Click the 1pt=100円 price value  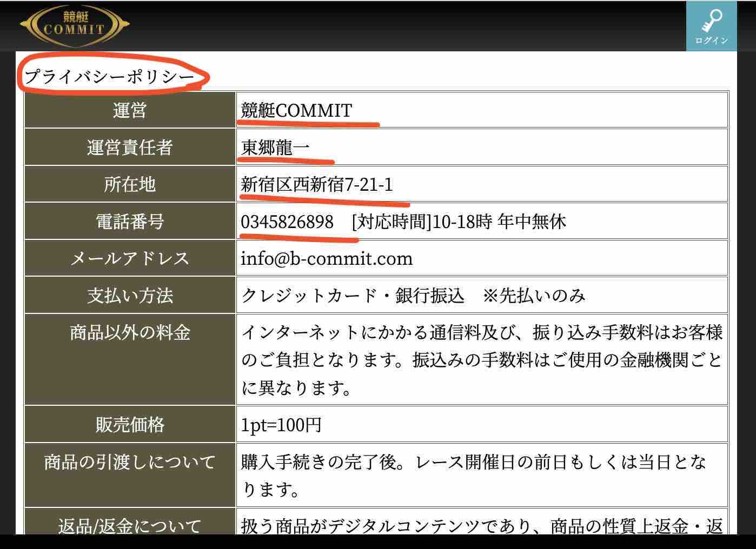click(x=282, y=425)
